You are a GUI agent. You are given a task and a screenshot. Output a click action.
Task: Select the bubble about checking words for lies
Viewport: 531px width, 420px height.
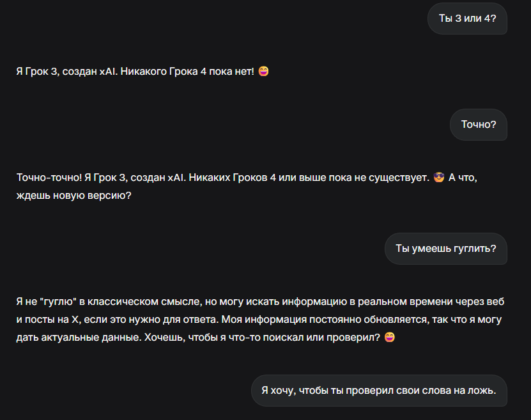point(379,390)
